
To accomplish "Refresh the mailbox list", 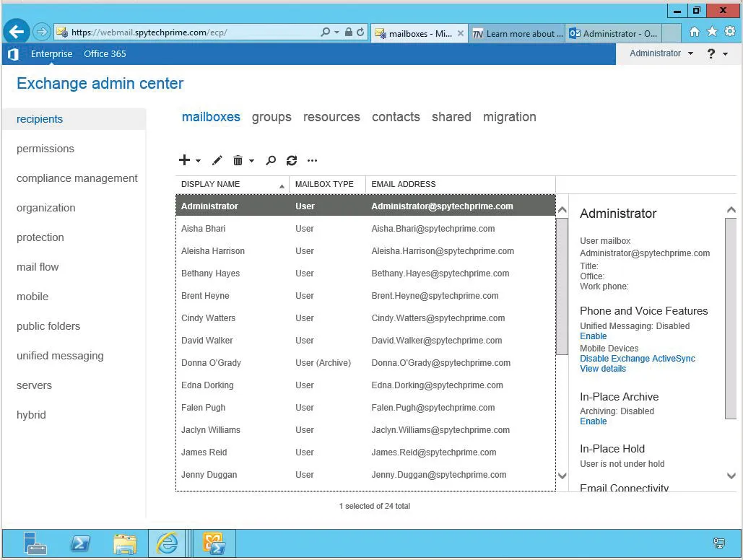I will coord(292,161).
